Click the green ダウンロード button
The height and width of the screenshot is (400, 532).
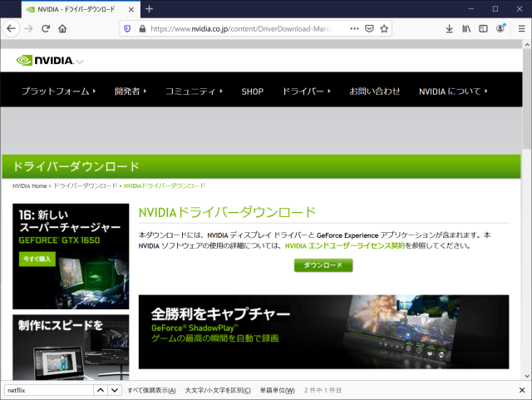pyautogui.click(x=323, y=265)
